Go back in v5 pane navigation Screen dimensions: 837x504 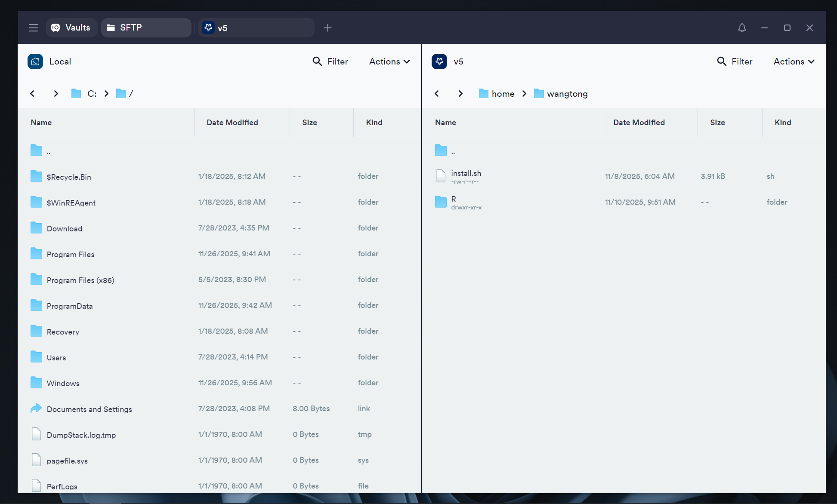(437, 94)
